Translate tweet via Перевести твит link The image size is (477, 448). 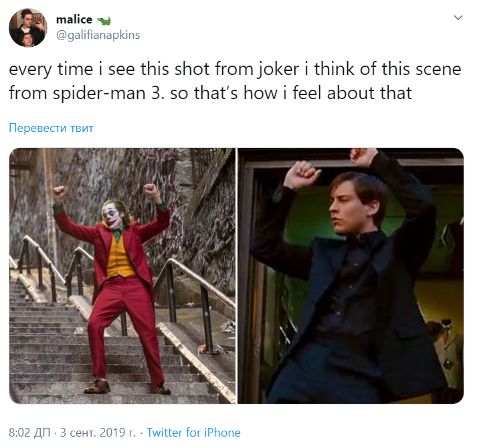51,128
